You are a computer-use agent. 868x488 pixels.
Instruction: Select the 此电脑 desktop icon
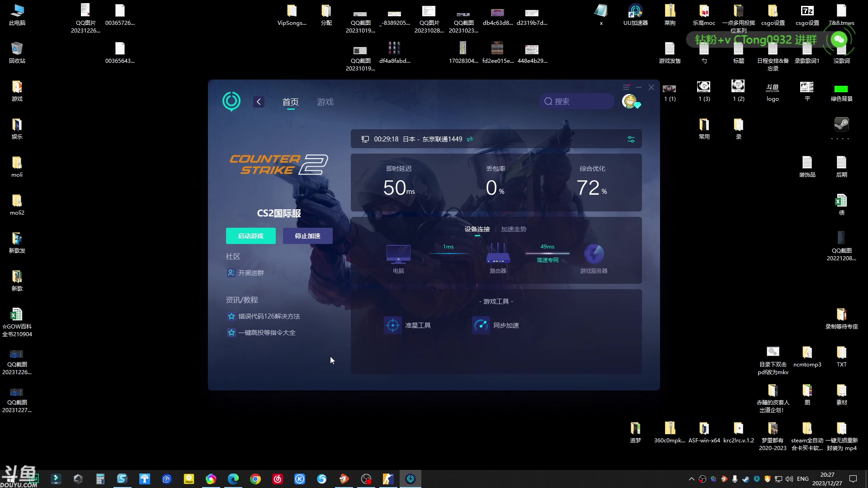[17, 15]
